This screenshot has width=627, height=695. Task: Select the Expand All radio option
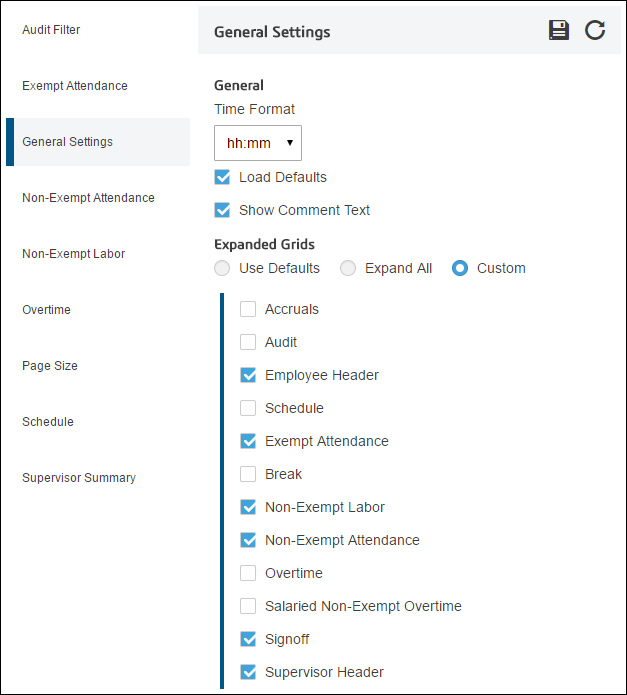tap(348, 268)
